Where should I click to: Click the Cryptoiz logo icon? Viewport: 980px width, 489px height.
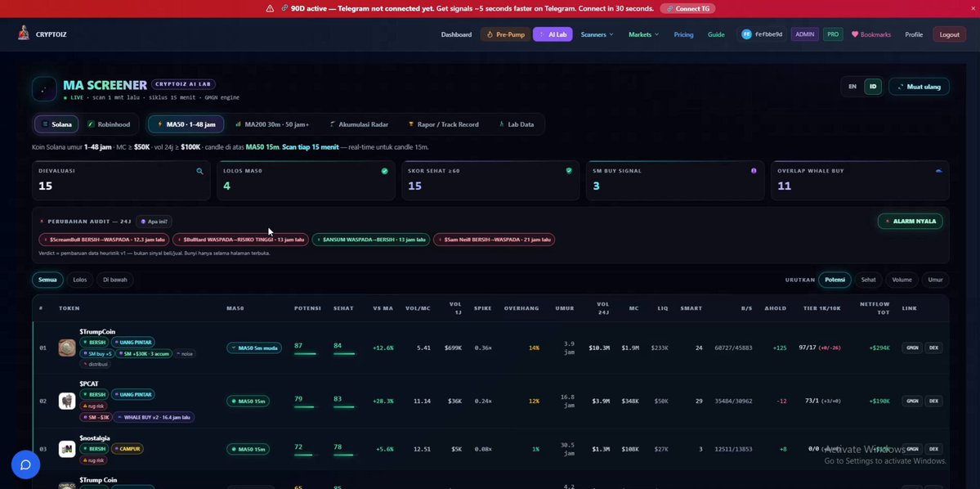(24, 34)
